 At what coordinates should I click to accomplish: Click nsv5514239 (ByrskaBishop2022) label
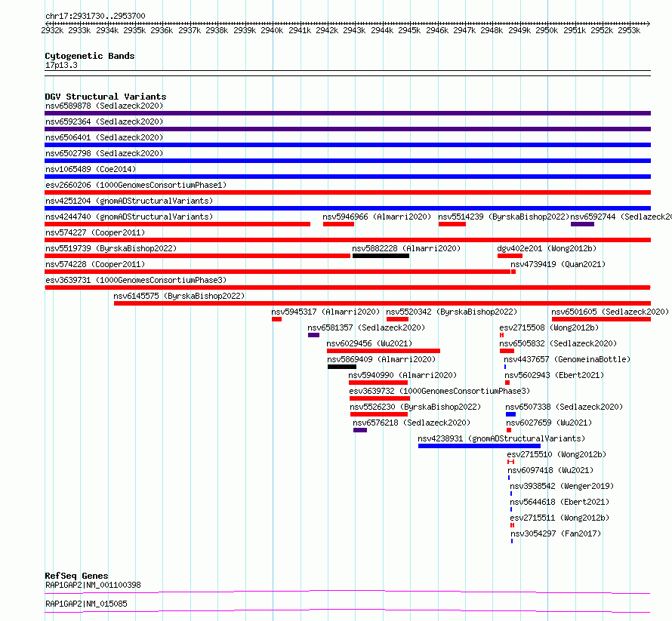(x=504, y=217)
